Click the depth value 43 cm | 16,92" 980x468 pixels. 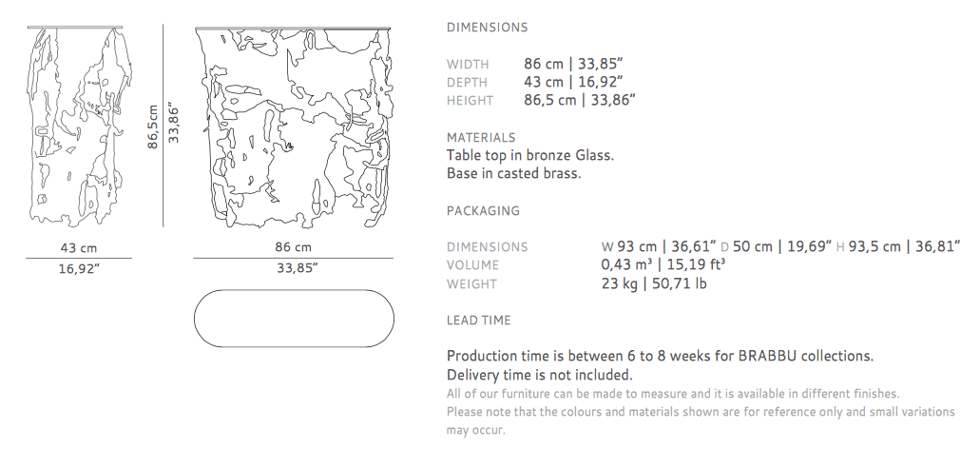573,82
